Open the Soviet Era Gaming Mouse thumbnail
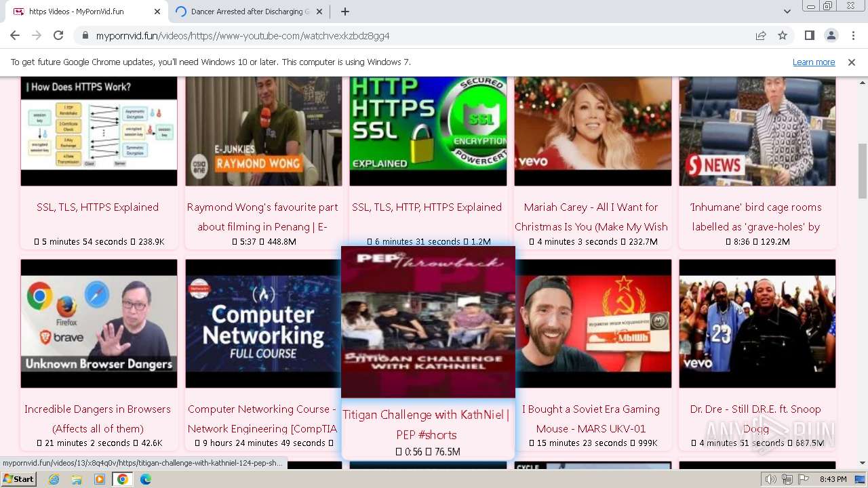The image size is (868, 488). pos(593,323)
